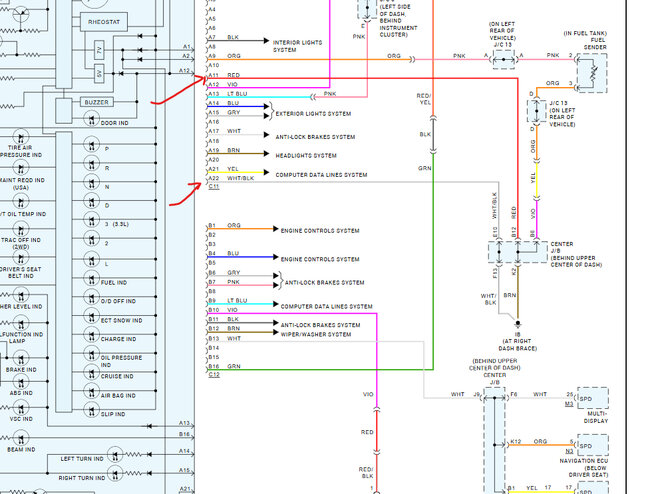Click the BRAKE IND lamp symbol
This screenshot has height=494, width=650.
[x=21, y=358]
